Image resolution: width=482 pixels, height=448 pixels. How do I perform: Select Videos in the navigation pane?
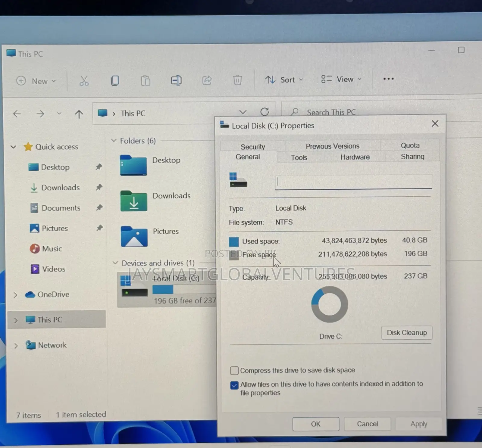(x=48, y=269)
